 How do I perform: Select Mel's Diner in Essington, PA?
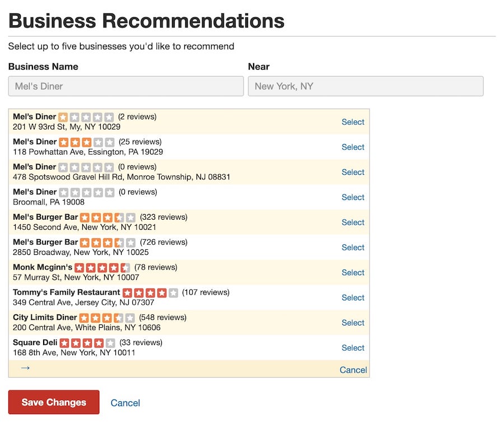point(353,147)
